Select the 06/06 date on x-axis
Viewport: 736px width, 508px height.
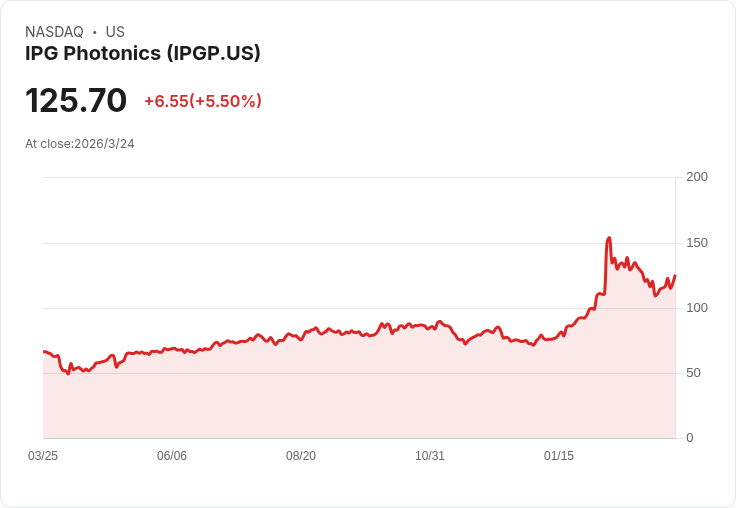point(172,456)
